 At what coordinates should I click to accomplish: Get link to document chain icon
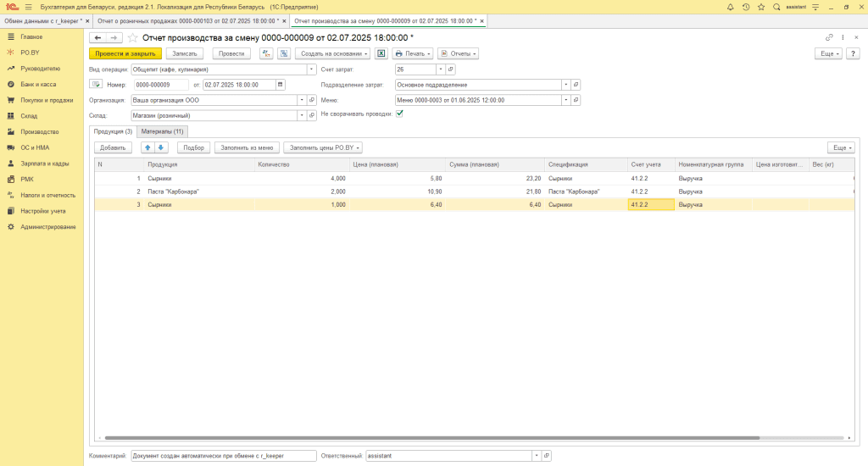[829, 37]
